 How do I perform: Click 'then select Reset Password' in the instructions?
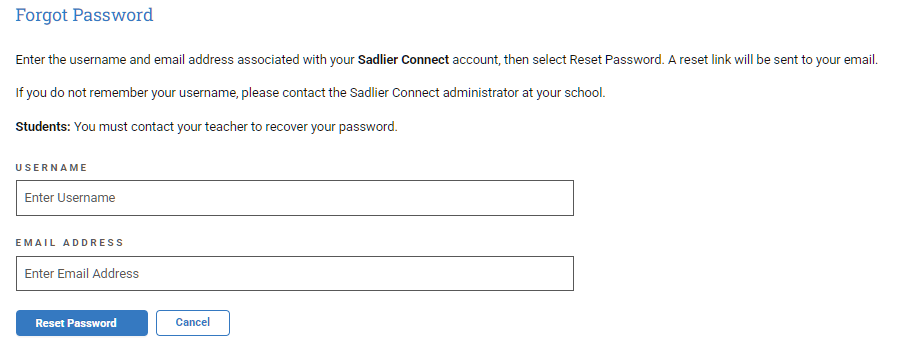click(584, 60)
